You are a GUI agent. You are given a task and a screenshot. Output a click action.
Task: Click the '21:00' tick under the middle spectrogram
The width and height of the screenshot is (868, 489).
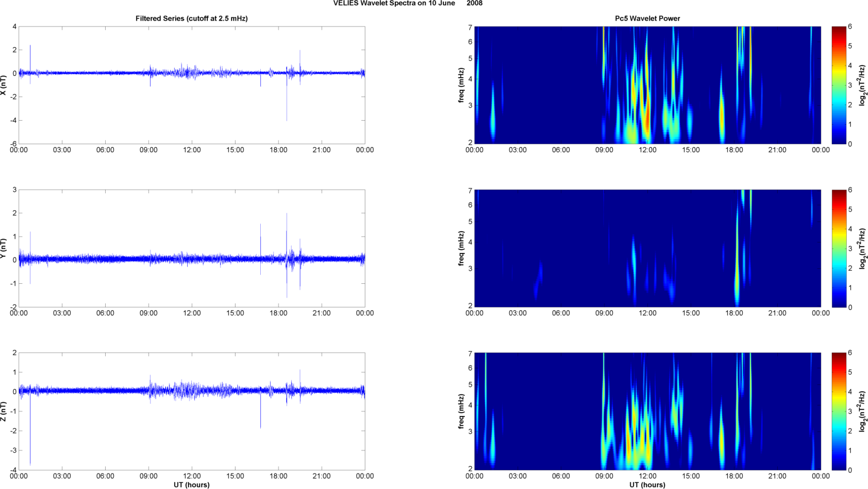click(x=777, y=313)
